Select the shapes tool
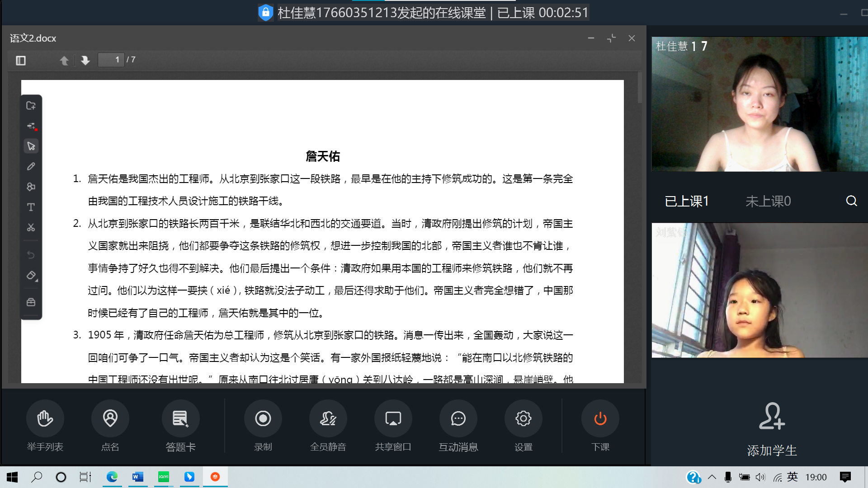The height and width of the screenshot is (488, 868). pyautogui.click(x=31, y=187)
